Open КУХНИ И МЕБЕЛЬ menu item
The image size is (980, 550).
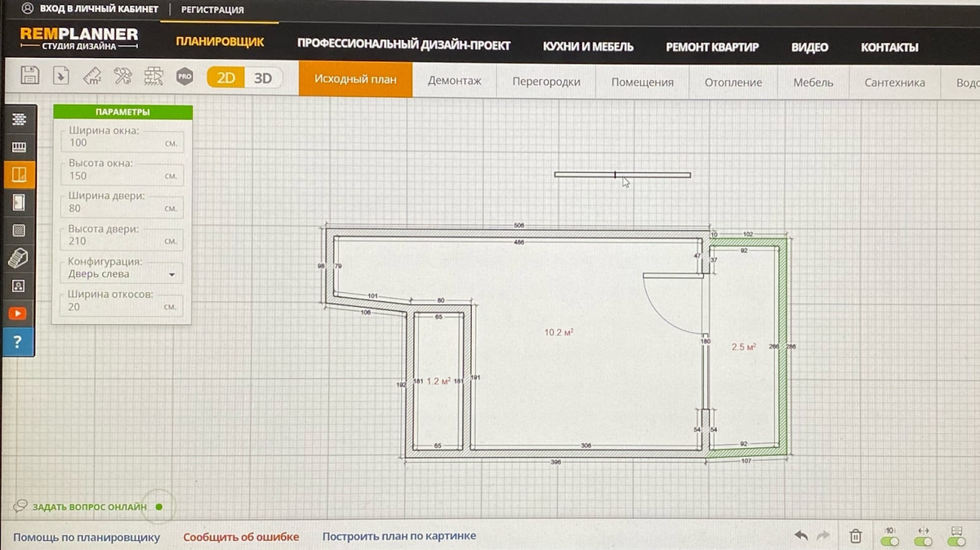coord(588,47)
